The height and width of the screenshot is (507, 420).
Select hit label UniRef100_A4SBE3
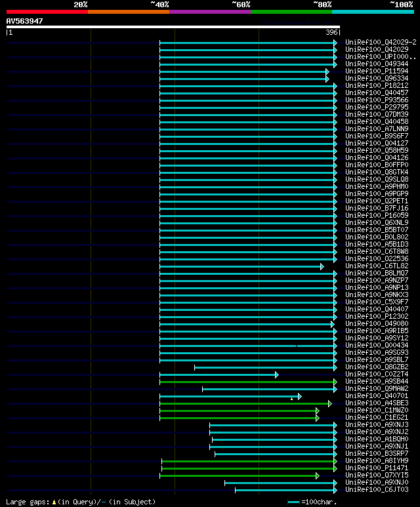pos(377,403)
